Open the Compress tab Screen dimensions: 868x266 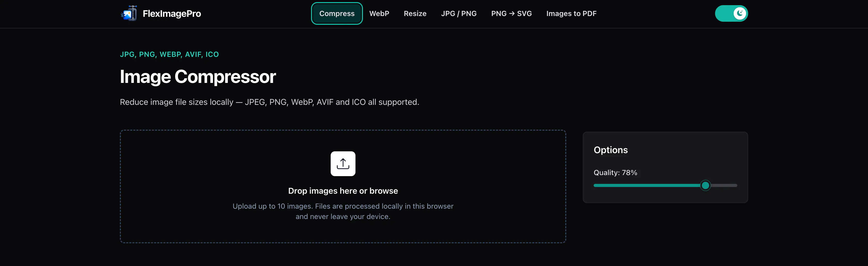tap(337, 13)
